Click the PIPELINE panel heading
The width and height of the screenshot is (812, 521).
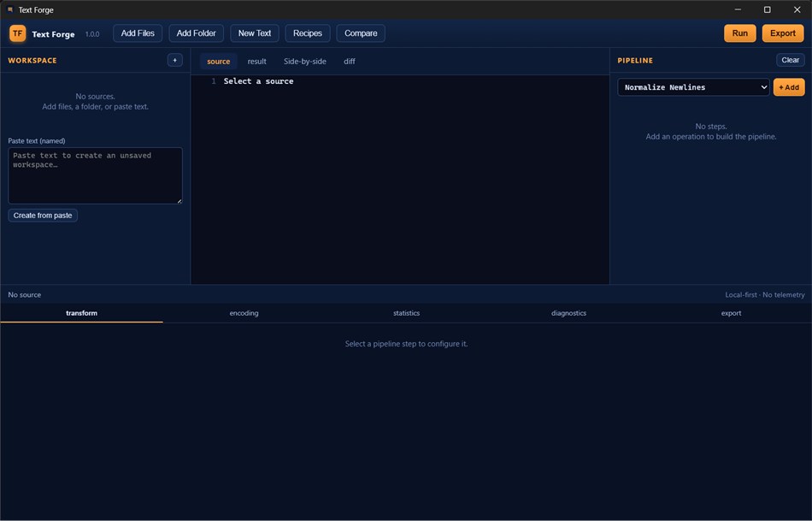click(635, 61)
